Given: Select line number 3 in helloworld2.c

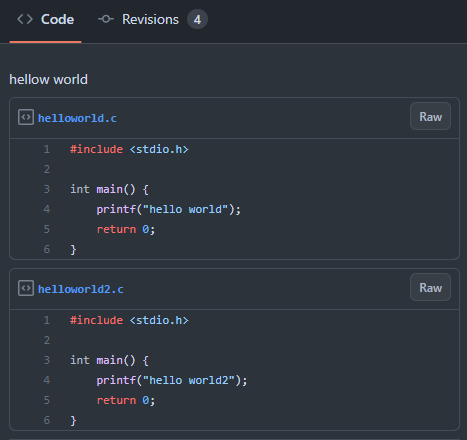Looking at the screenshot, I should tap(47, 360).
